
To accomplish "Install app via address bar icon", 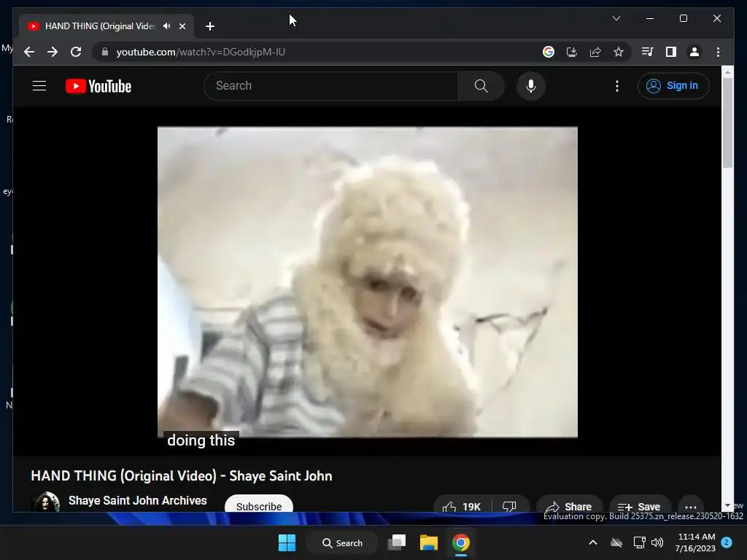I will point(572,52).
